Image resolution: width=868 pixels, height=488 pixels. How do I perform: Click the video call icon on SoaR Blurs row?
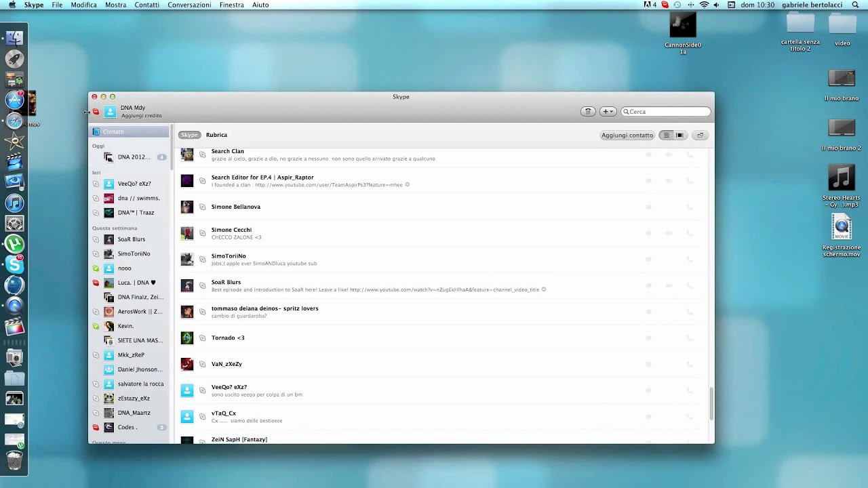669,285
